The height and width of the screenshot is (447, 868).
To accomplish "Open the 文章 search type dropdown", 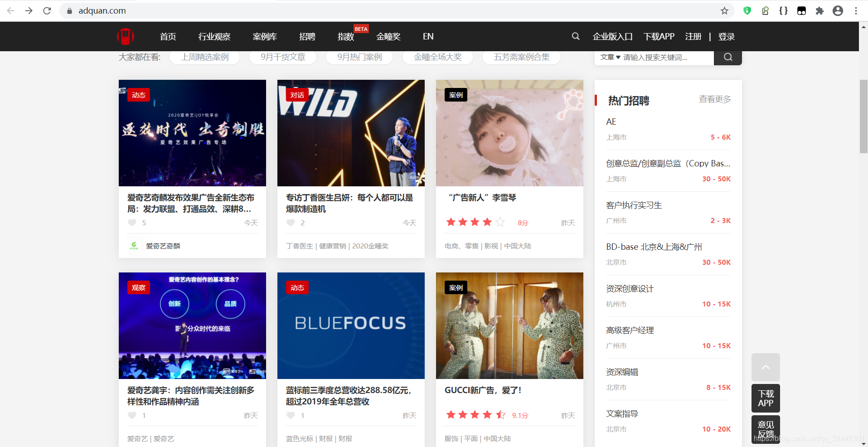I will 610,57.
